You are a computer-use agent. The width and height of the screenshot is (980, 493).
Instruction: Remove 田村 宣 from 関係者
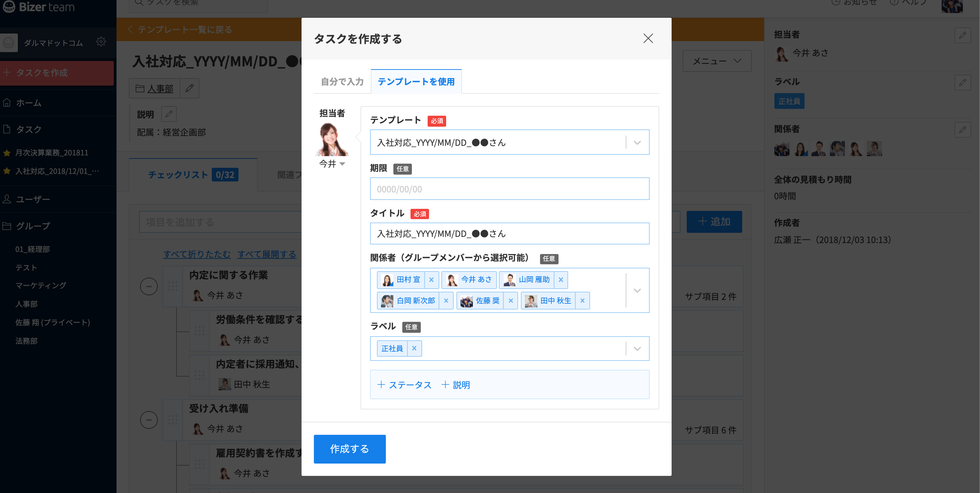click(x=431, y=280)
